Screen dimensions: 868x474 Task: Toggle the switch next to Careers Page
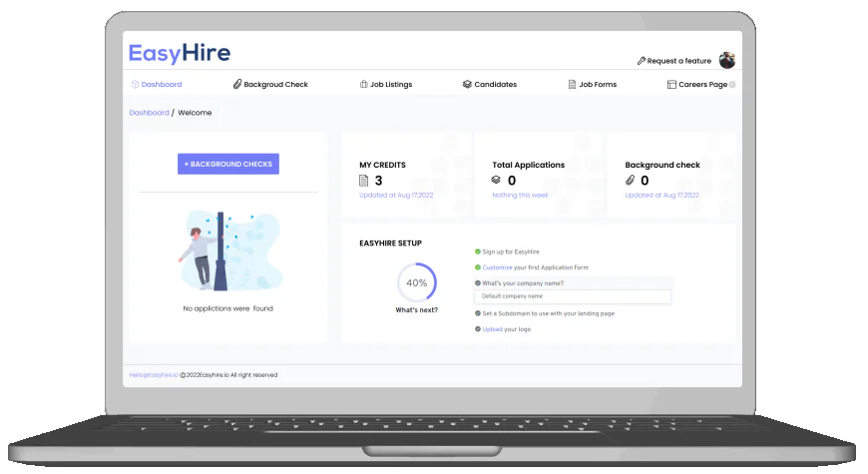pos(732,85)
